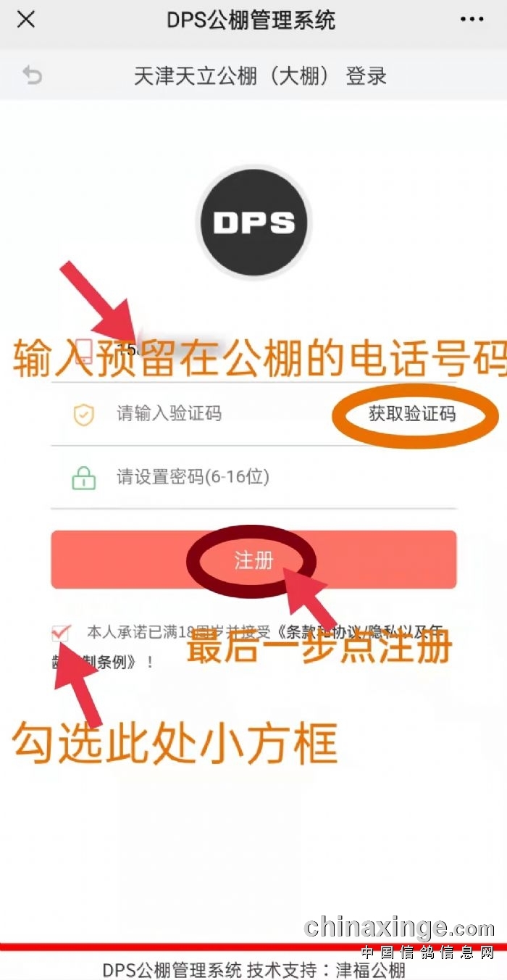Click the green padlock password icon
The width and height of the screenshot is (507, 980).
(84, 478)
